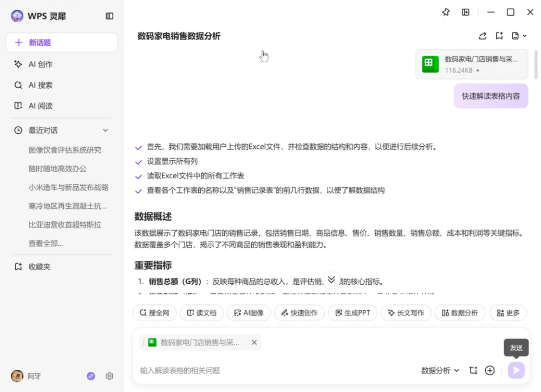Collapse the 最近对话 list chevron
Viewport: 541px width, 392px height.
tap(105, 130)
